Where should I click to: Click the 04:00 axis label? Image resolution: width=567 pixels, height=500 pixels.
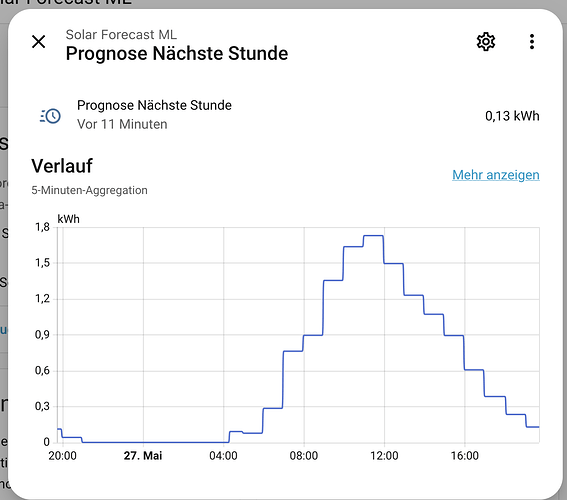(223, 456)
